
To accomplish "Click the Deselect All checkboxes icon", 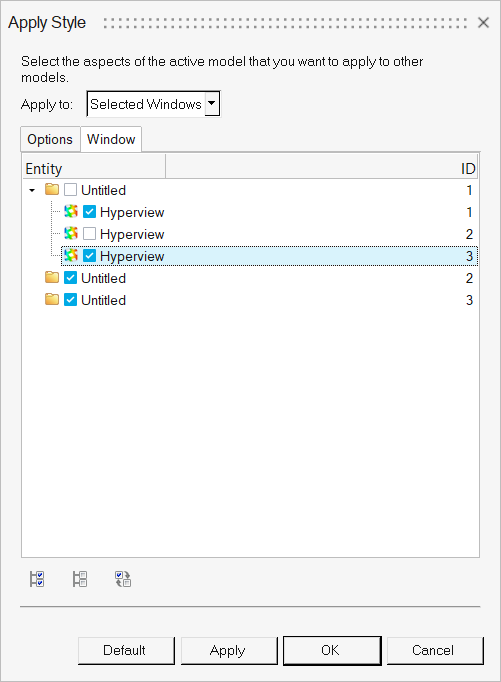I will tap(80, 579).
